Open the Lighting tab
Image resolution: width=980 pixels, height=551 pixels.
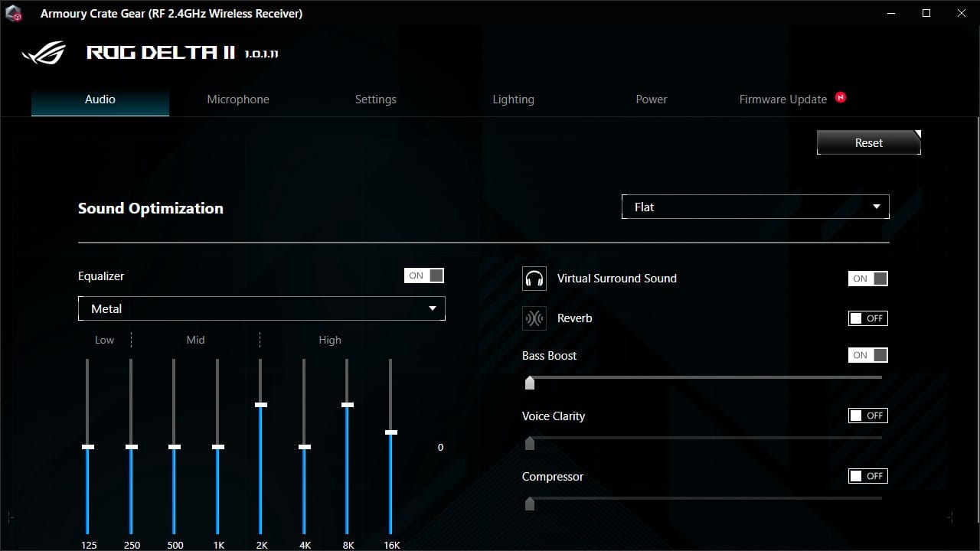pos(513,99)
